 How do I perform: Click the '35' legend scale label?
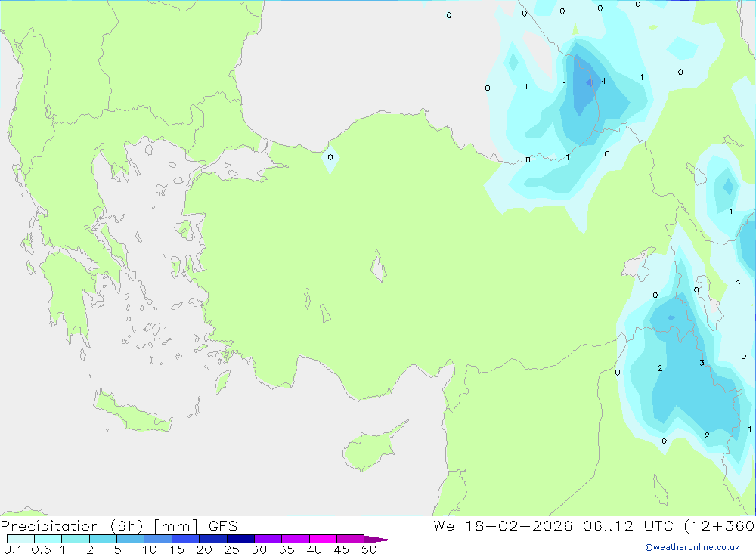(287, 549)
